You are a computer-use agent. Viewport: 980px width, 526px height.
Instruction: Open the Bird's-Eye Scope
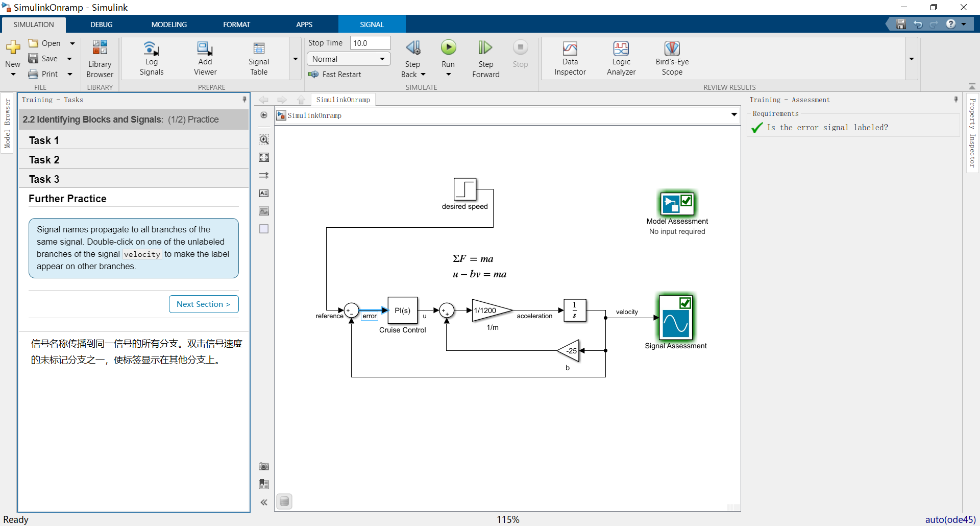pyautogui.click(x=672, y=59)
